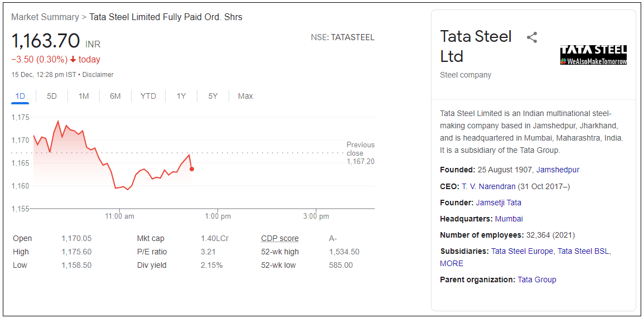This screenshot has width=644, height=318.
Task: Click the red current-price dot on chart
Action: (x=192, y=169)
